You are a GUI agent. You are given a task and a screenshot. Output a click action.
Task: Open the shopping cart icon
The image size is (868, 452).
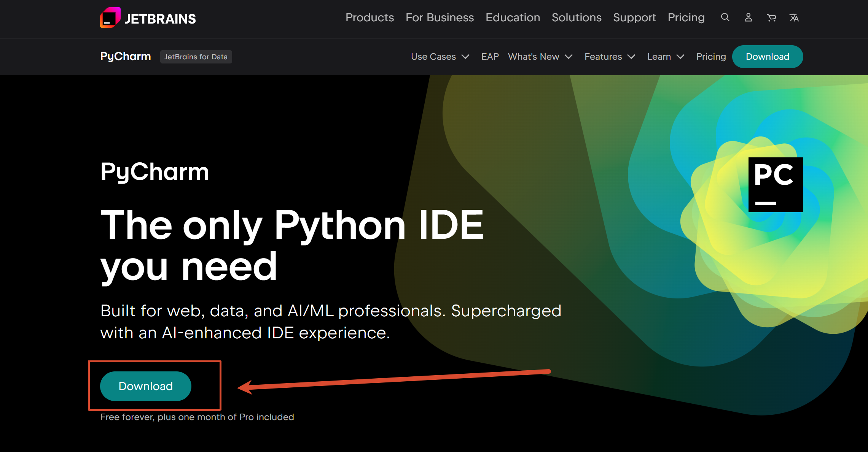coord(771,17)
